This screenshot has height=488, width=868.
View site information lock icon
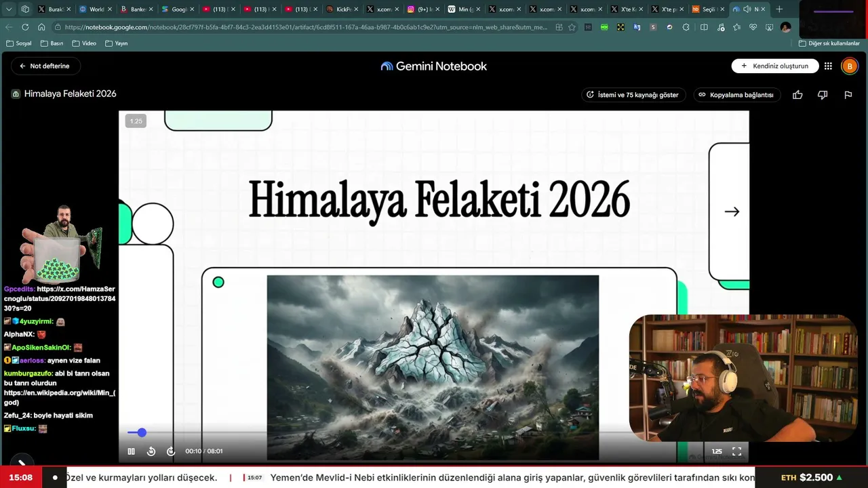[59, 27]
